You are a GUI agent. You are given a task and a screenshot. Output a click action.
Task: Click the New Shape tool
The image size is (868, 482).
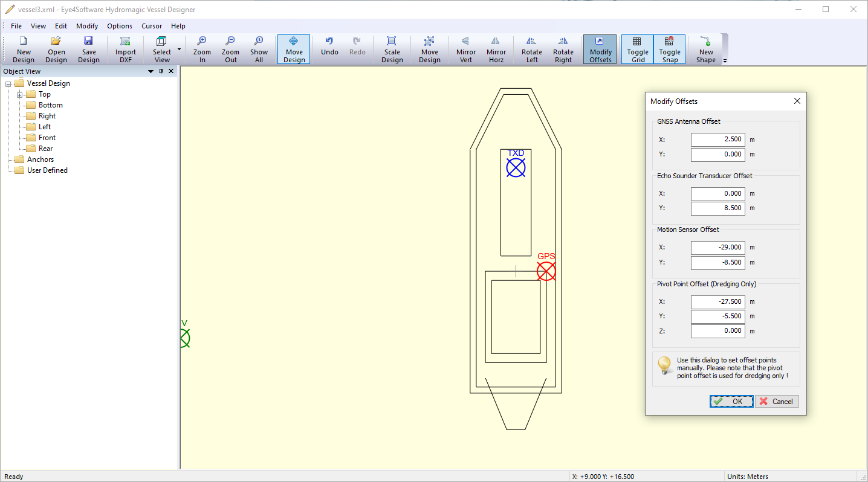pos(705,48)
